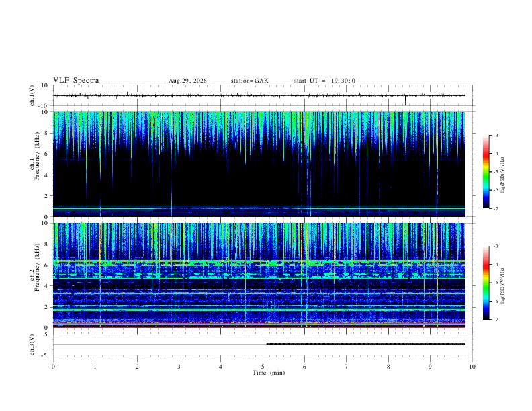Click the Aug.29, 2026 date label
Screen dimensions: 532x411
tap(187, 81)
